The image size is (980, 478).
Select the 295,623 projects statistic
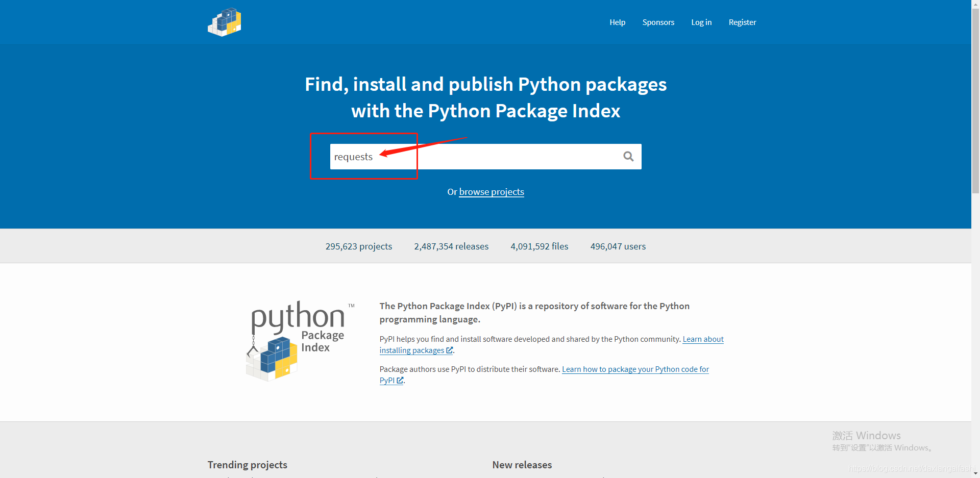coord(359,246)
